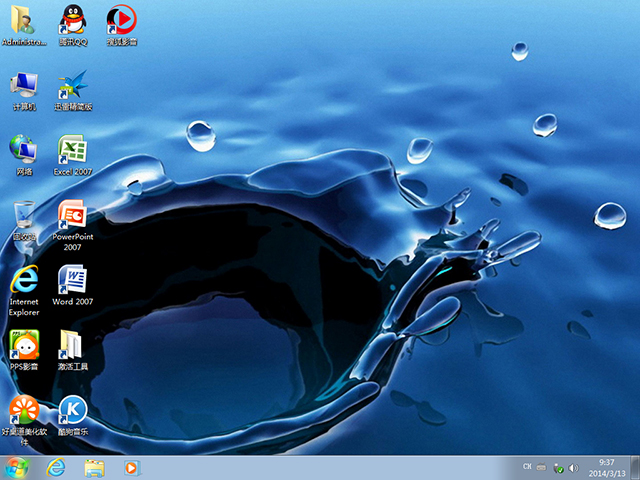Open the Administrator user folder

(x=24, y=20)
